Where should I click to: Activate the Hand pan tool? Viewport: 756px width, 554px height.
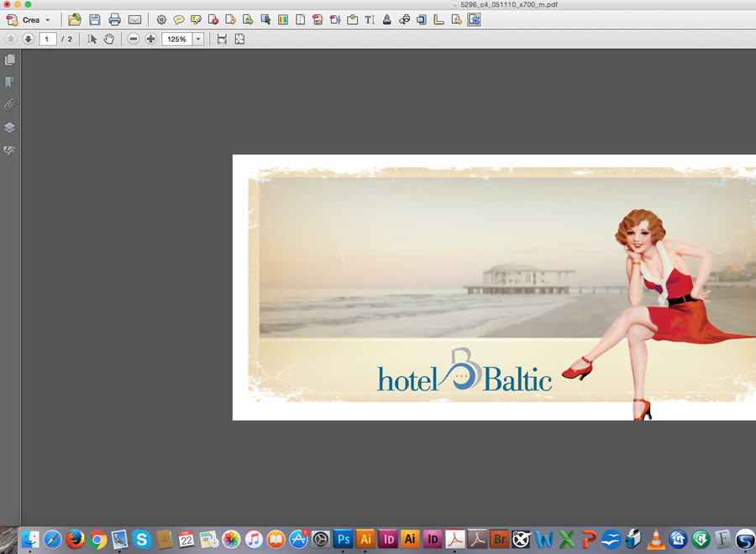[109, 39]
